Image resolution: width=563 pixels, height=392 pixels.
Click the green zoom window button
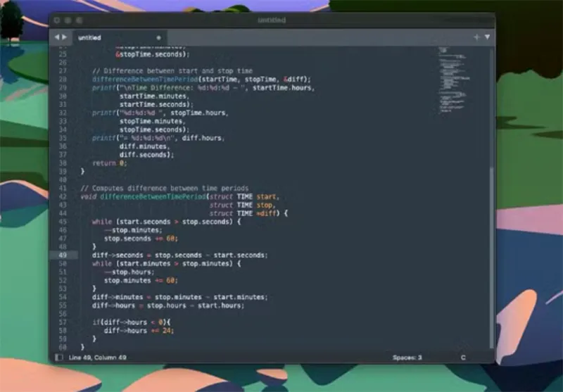(79, 20)
